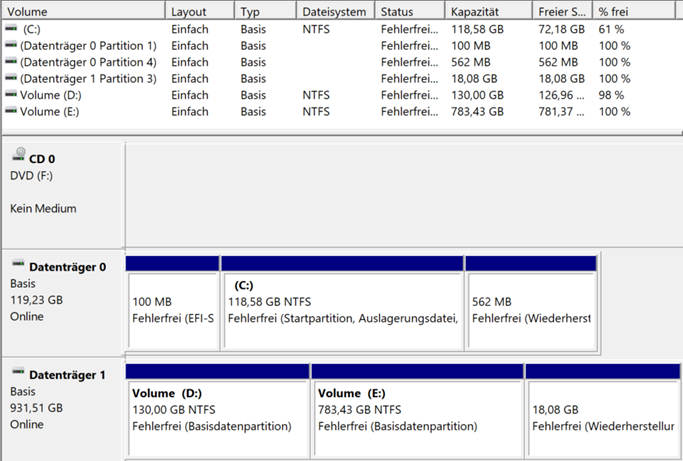Sort by the Dateisystem column header
This screenshot has width=683, height=461.
(335, 12)
